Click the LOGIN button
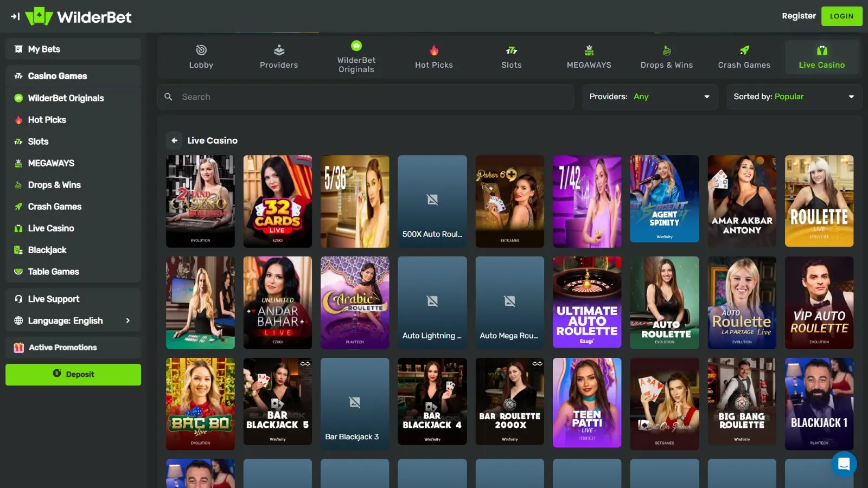Screen dimensions: 868x488 tap(841, 16)
